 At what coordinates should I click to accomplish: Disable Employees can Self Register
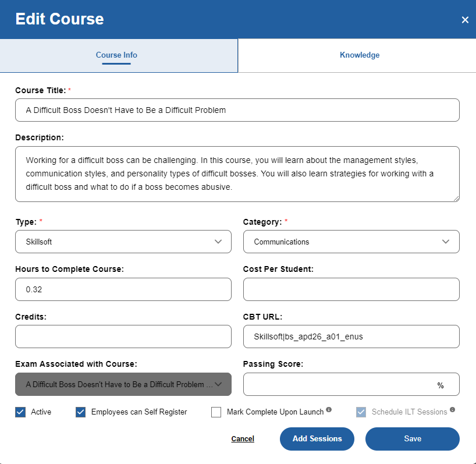coord(80,412)
